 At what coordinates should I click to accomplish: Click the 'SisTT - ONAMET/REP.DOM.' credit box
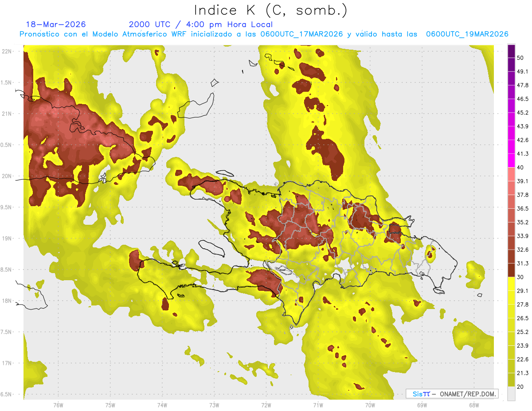pos(452,394)
